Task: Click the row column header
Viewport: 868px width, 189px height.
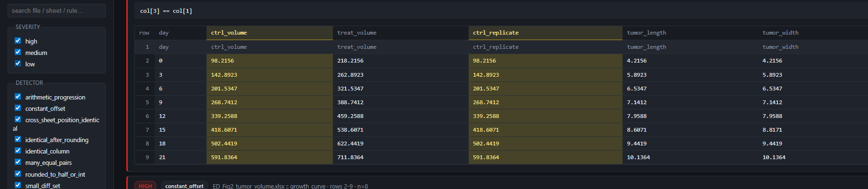Action: pyautogui.click(x=144, y=33)
